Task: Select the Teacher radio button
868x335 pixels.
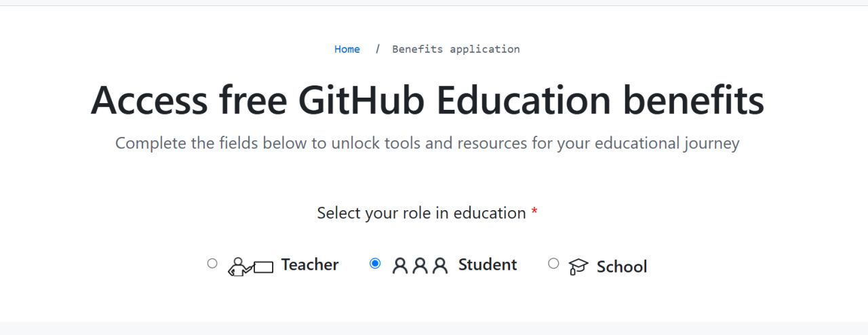Action: [x=212, y=263]
